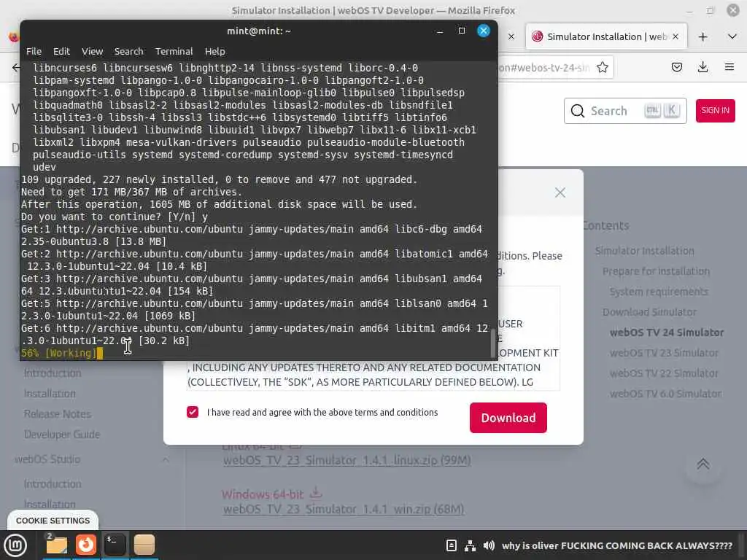Open the clipboard notes tray icon

[451, 545]
